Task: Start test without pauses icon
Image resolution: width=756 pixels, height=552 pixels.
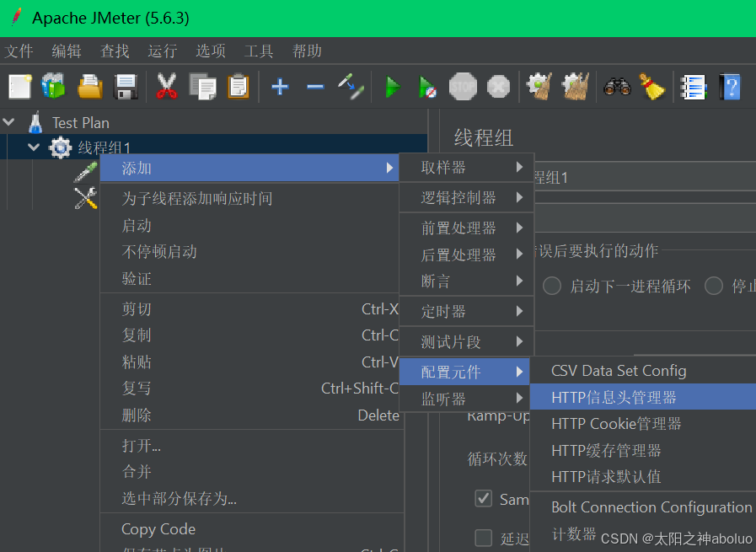Action: [x=427, y=88]
